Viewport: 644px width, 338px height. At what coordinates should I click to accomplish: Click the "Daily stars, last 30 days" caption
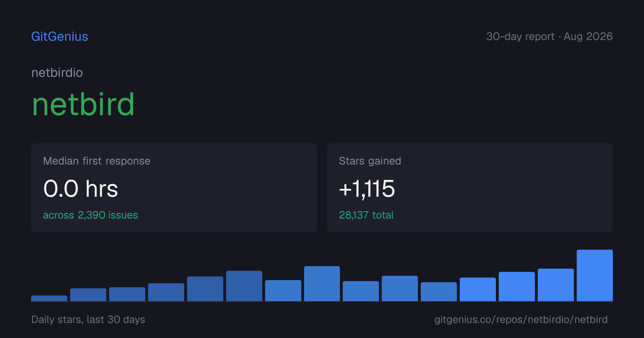[x=88, y=319]
